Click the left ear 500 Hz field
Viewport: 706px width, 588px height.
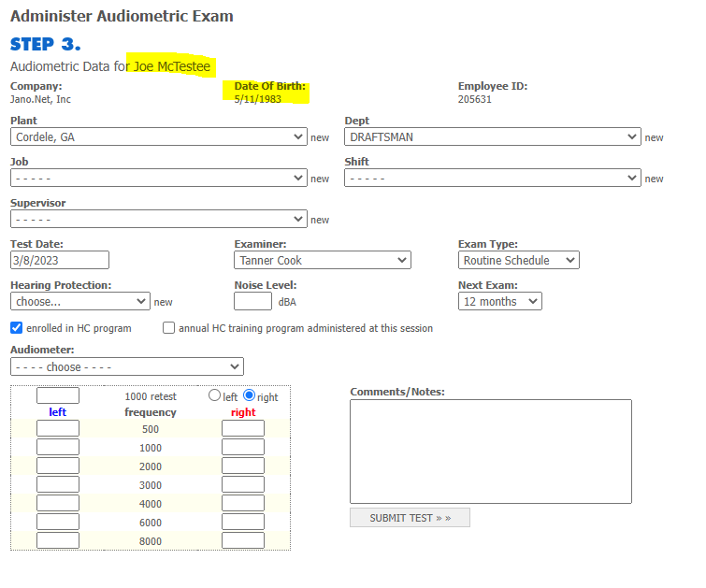(58, 428)
